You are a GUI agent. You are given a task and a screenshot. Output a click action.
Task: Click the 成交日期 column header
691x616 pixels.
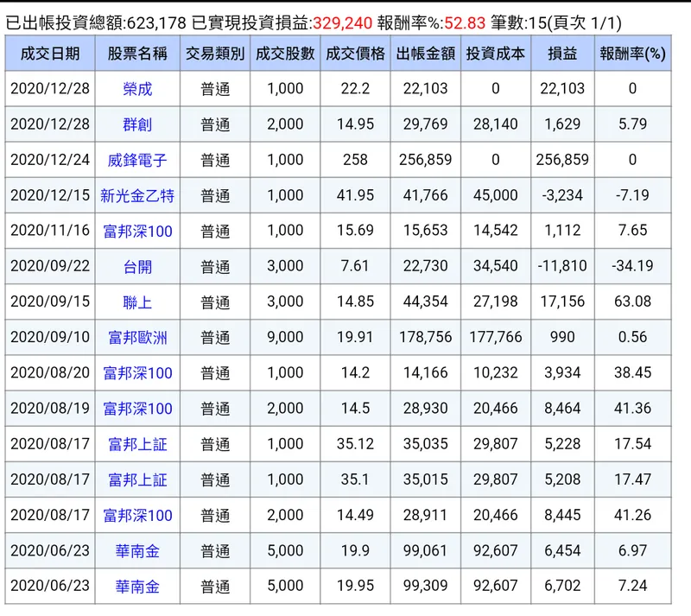pyautogui.click(x=50, y=54)
